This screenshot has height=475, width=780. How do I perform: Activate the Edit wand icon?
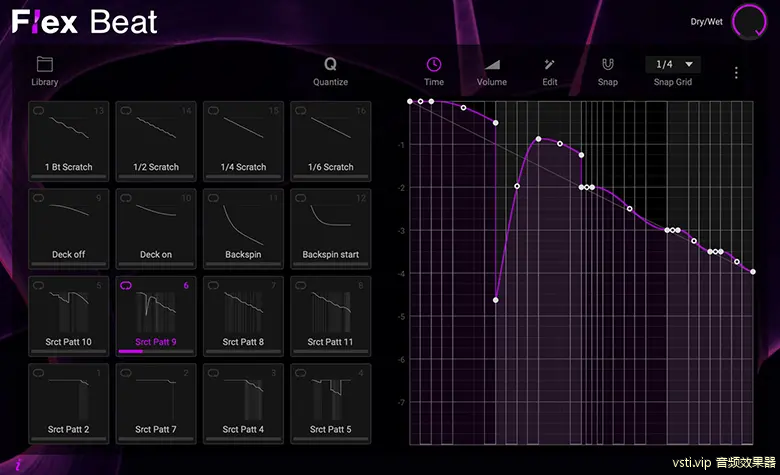pos(549,64)
